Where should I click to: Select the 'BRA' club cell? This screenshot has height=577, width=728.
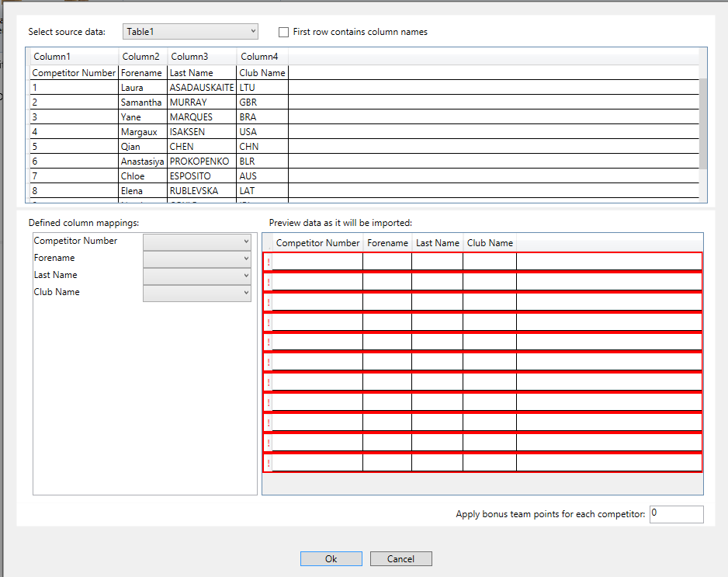tap(263, 117)
